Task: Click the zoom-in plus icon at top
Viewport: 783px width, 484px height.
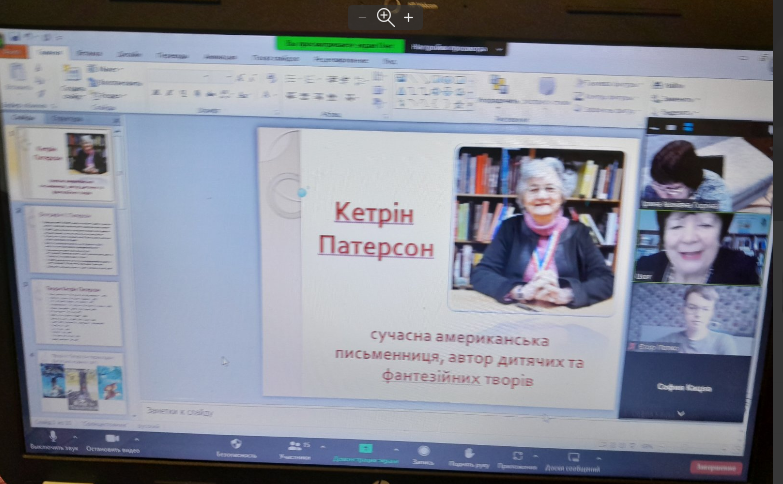Action: click(x=408, y=17)
